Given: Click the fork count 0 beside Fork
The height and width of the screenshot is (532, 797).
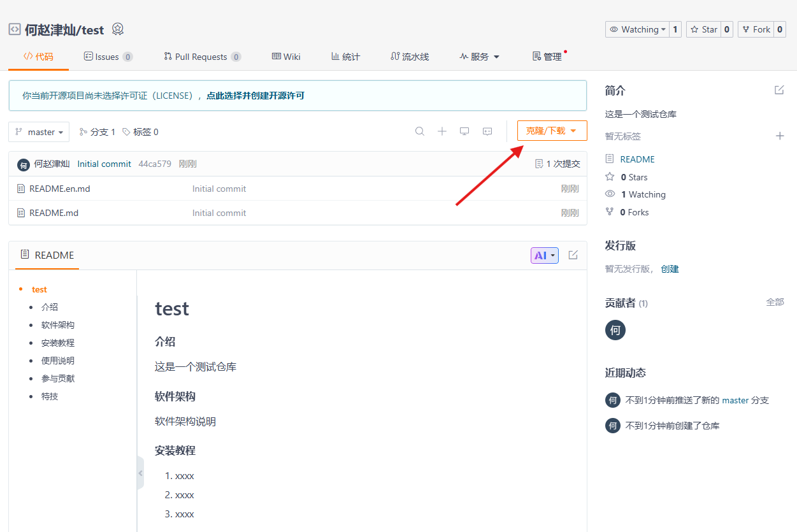Looking at the screenshot, I should (x=780, y=29).
